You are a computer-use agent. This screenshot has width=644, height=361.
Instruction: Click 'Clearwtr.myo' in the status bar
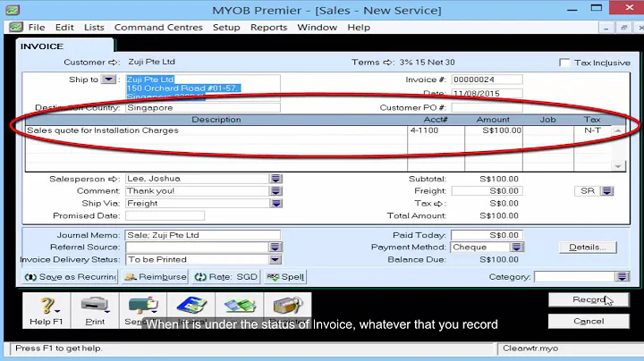click(530, 348)
